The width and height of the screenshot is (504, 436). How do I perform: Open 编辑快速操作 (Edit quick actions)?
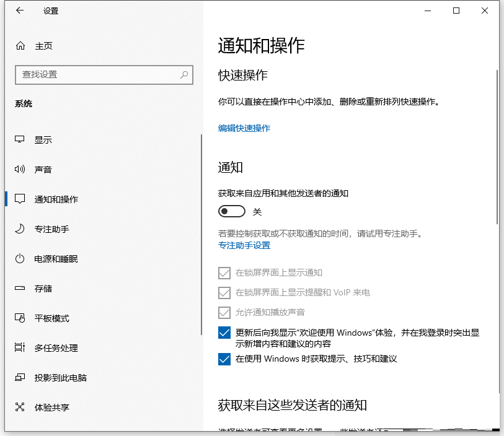244,128
